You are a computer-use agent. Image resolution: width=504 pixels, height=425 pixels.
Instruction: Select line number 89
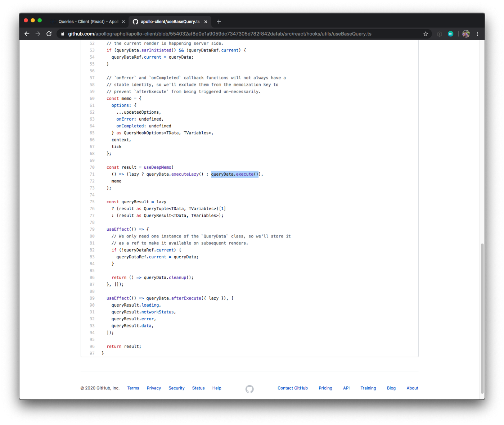(92, 298)
